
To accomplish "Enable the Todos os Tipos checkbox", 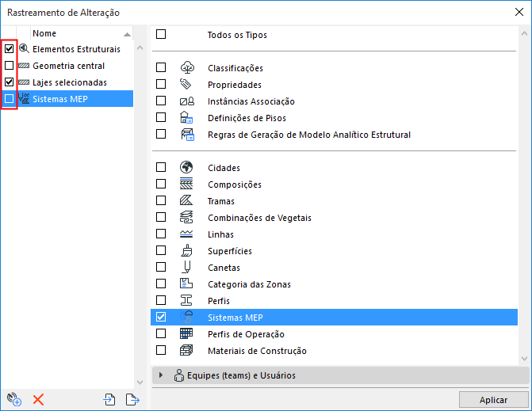I will [161, 35].
